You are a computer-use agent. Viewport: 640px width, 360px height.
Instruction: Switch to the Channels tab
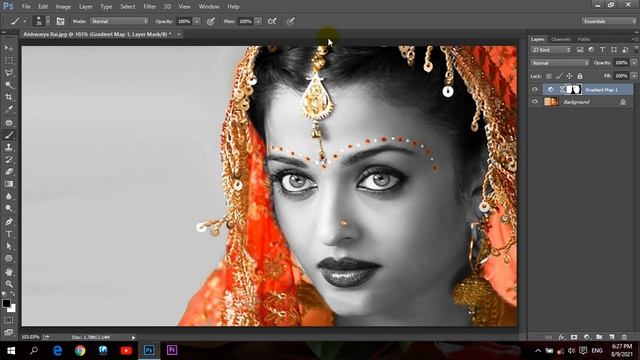(561, 39)
